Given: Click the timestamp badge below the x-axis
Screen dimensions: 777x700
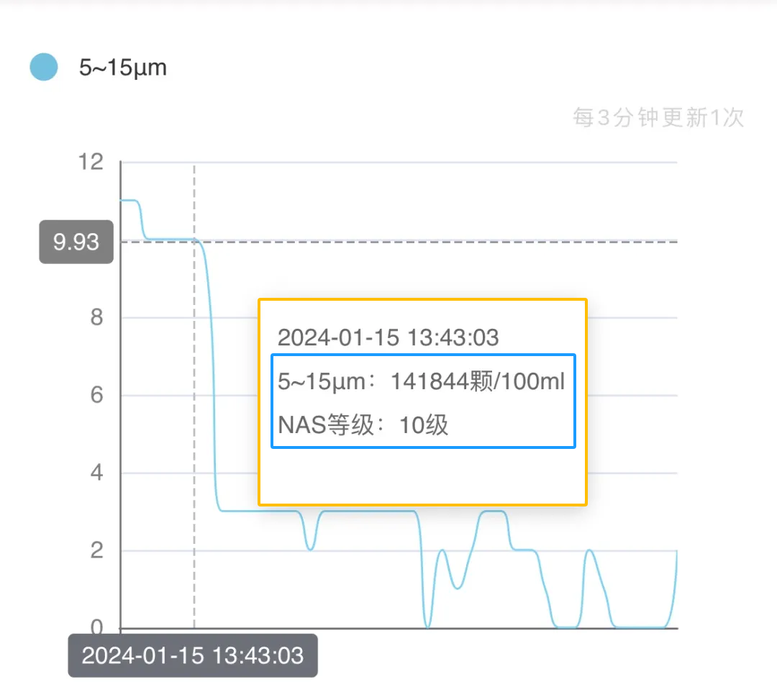Looking at the screenshot, I should click(193, 655).
